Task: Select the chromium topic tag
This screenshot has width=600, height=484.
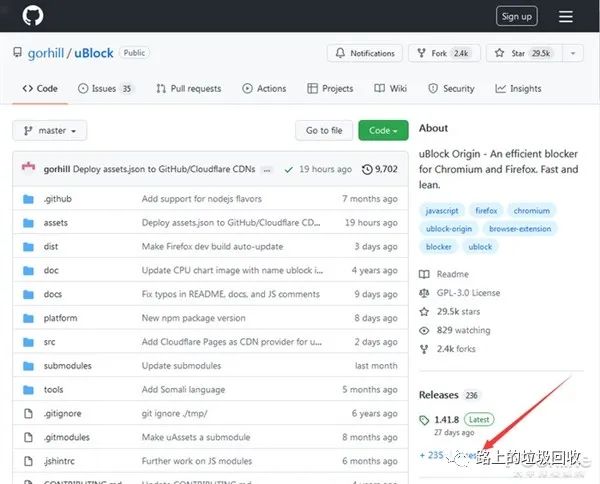Action: [532, 211]
